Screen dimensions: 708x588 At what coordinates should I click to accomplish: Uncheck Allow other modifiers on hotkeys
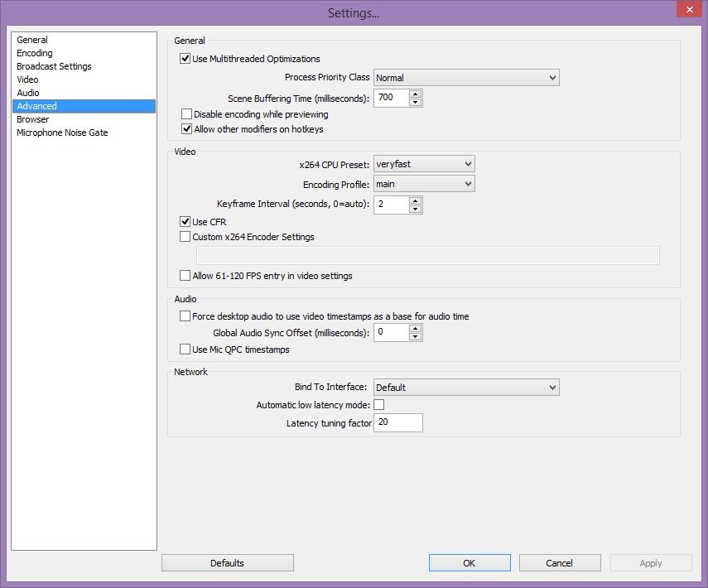pos(186,128)
